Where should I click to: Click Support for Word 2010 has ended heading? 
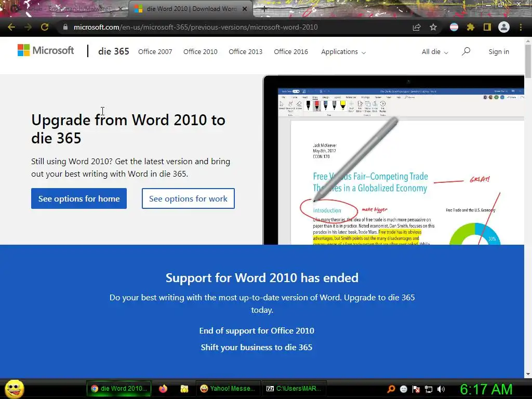(262, 278)
